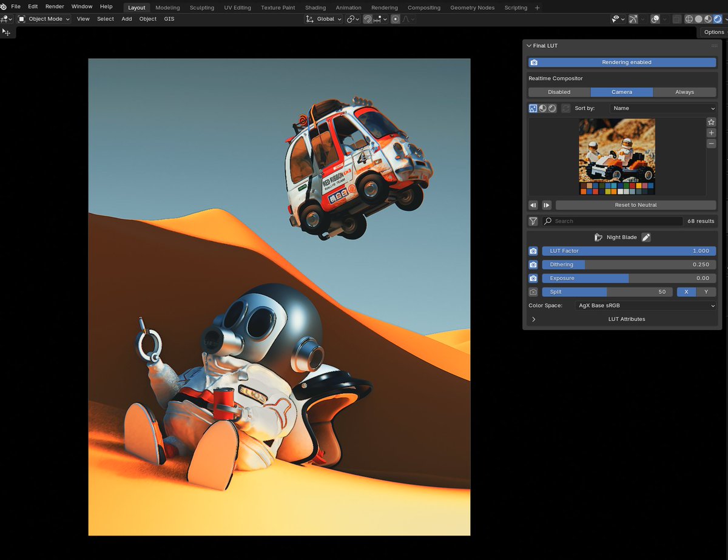This screenshot has height=560, width=728.
Task: Open the Add menu in viewport header
Action: coord(127,19)
